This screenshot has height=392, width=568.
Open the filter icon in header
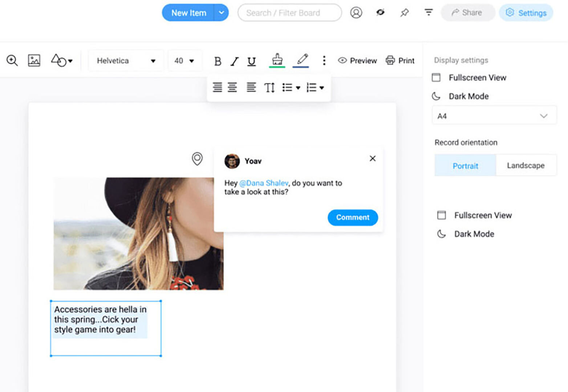[429, 13]
